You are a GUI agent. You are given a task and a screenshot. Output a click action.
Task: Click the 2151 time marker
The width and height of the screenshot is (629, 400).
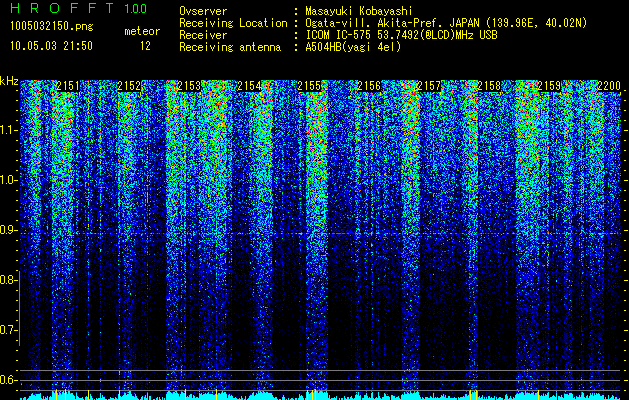click(x=68, y=86)
